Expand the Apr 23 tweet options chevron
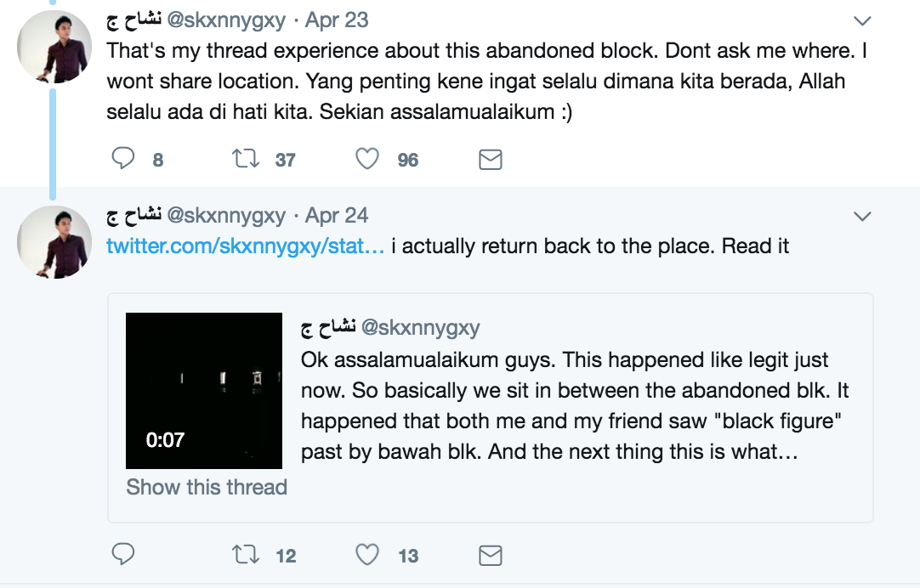Image resolution: width=920 pixels, height=588 pixels. coord(862,21)
